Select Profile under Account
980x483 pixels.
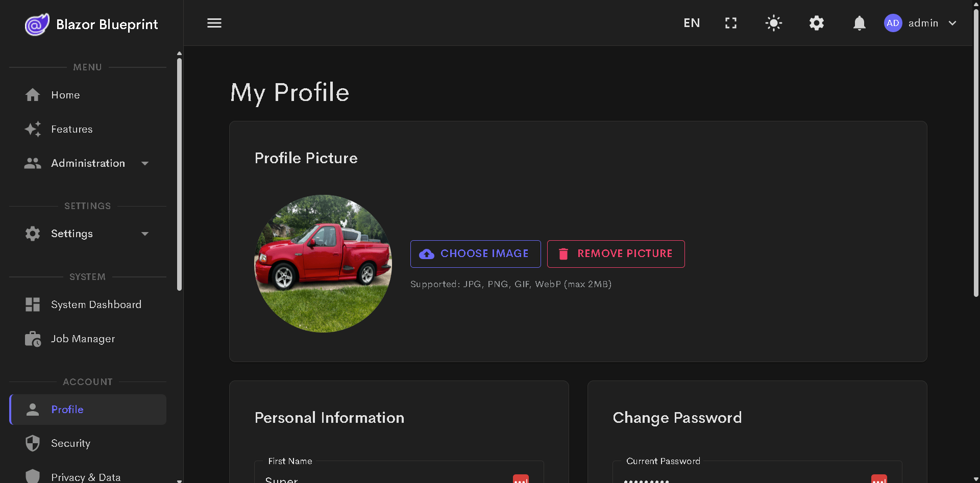[67, 410]
